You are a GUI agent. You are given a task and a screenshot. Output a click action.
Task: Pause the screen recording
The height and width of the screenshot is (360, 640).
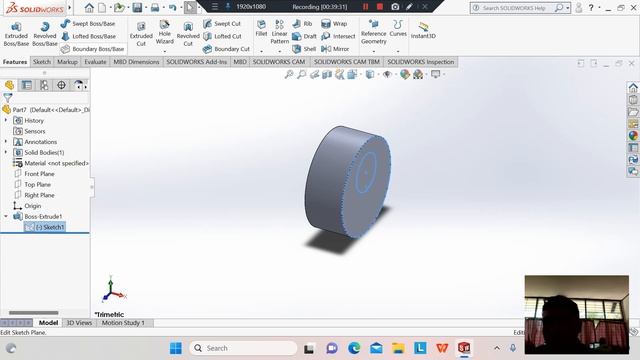tap(365, 7)
